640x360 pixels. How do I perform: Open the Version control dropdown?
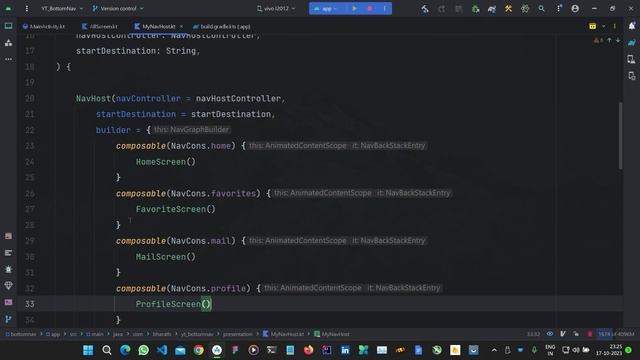(x=118, y=8)
